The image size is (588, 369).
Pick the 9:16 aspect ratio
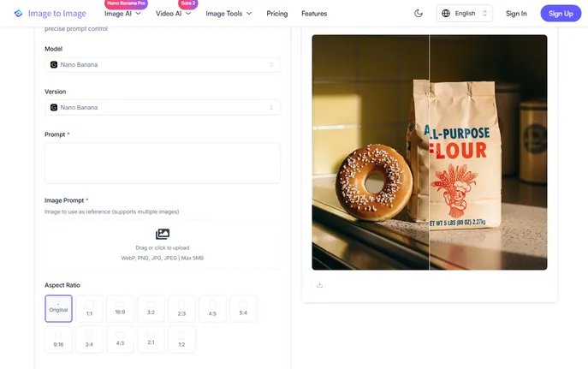[58, 340]
